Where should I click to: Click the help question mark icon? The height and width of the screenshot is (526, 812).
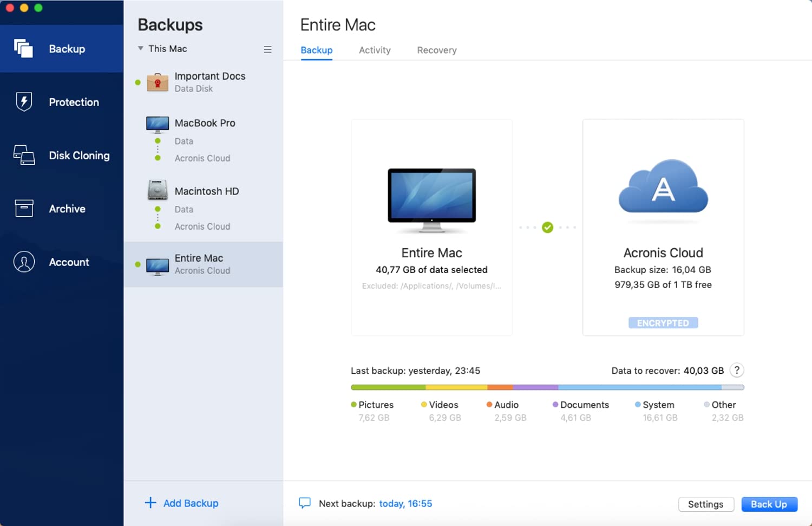pos(737,371)
